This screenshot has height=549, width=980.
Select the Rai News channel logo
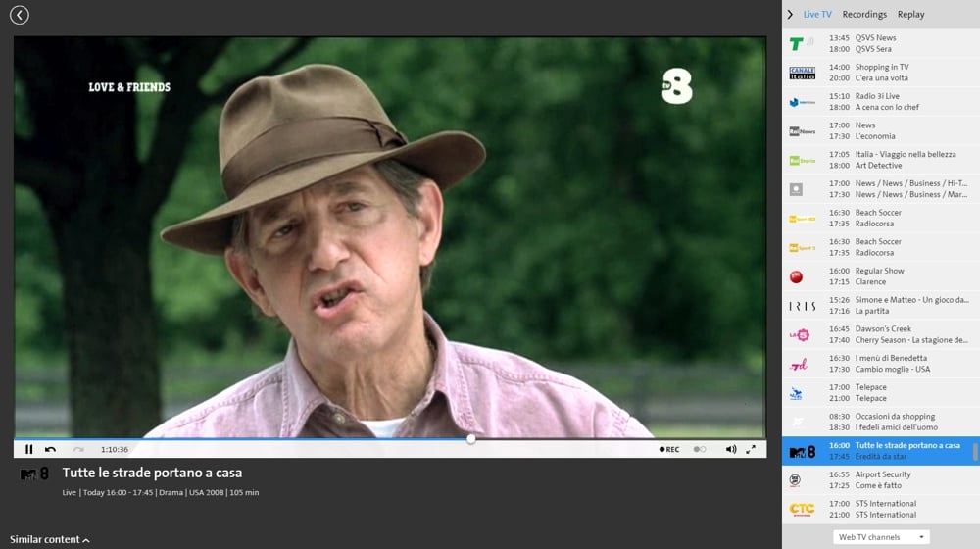[x=802, y=131]
